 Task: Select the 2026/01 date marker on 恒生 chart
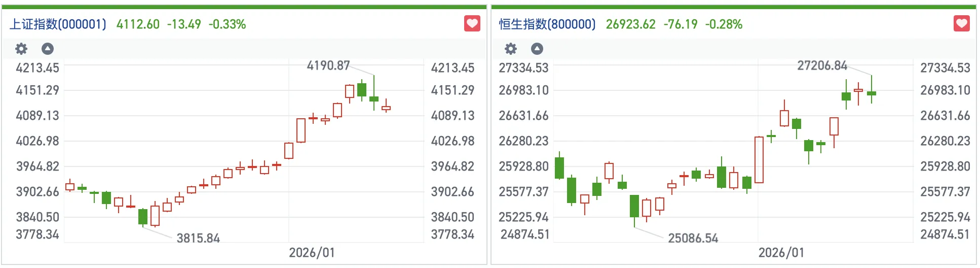click(x=781, y=253)
